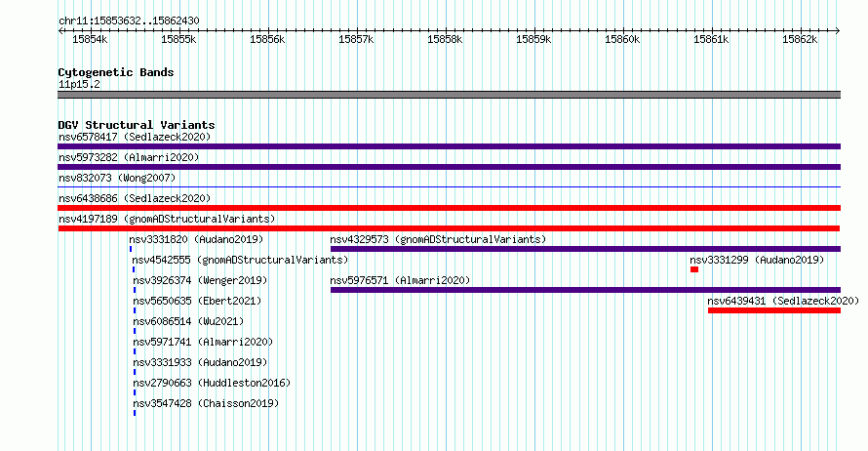
Task: Select nsv3926374 (Wenger2019) label
Action: [x=200, y=280]
